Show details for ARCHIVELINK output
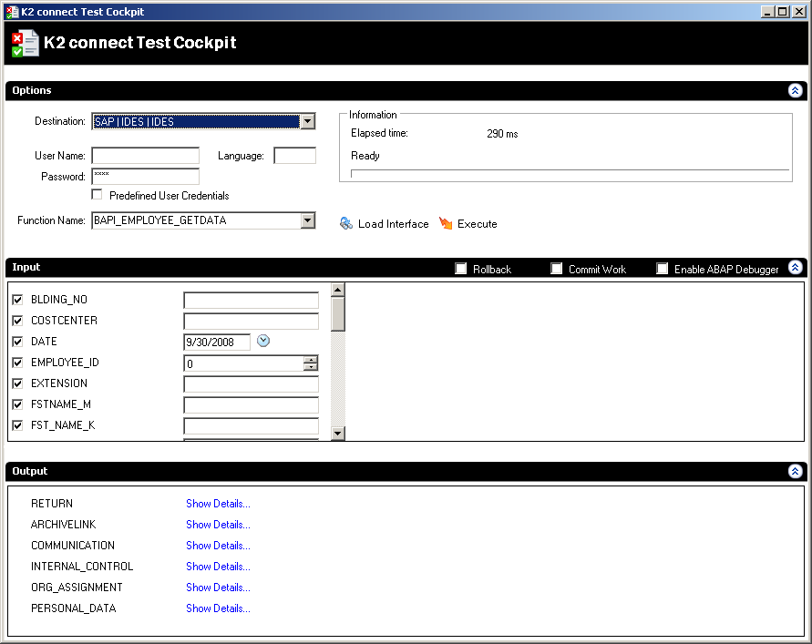 tap(218, 525)
